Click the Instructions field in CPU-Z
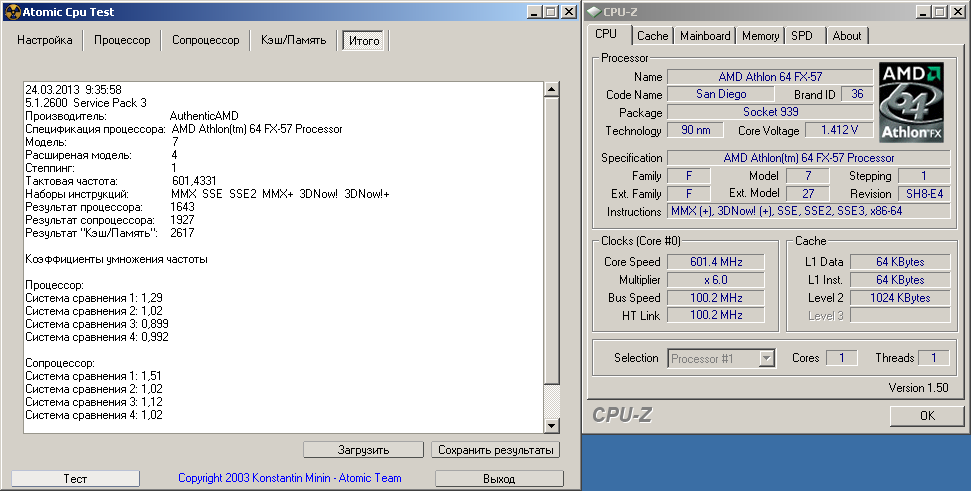Screen dimensions: 971x491 click(x=808, y=212)
